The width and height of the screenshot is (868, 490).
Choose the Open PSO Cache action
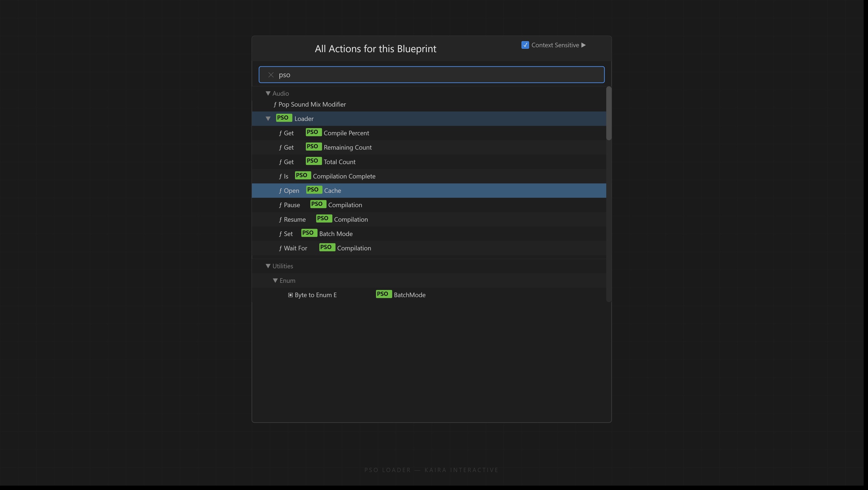(429, 191)
